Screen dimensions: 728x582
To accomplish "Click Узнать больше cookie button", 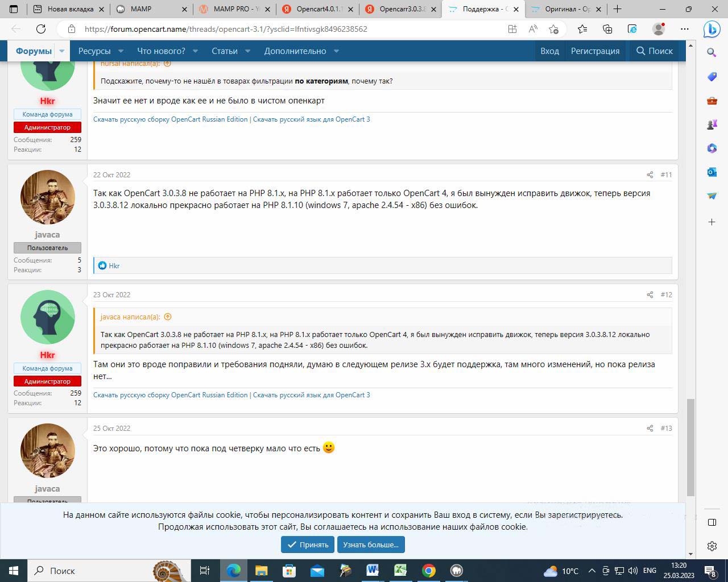I will (370, 544).
